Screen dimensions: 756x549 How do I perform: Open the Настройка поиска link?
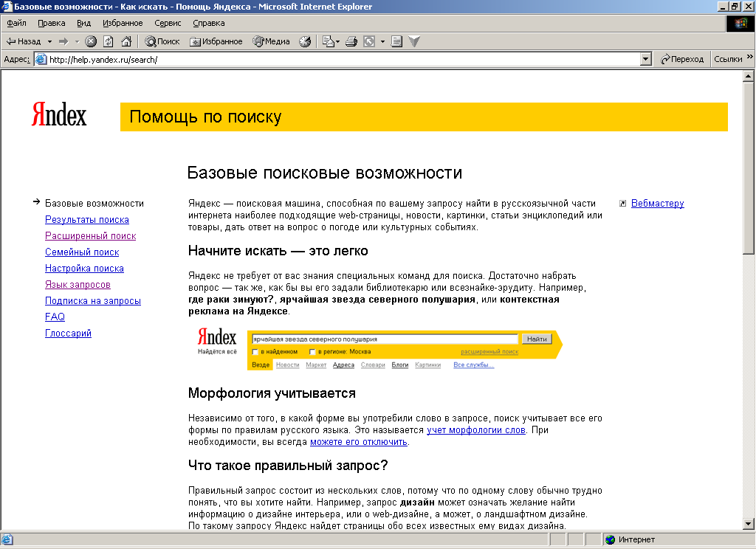pyautogui.click(x=84, y=269)
